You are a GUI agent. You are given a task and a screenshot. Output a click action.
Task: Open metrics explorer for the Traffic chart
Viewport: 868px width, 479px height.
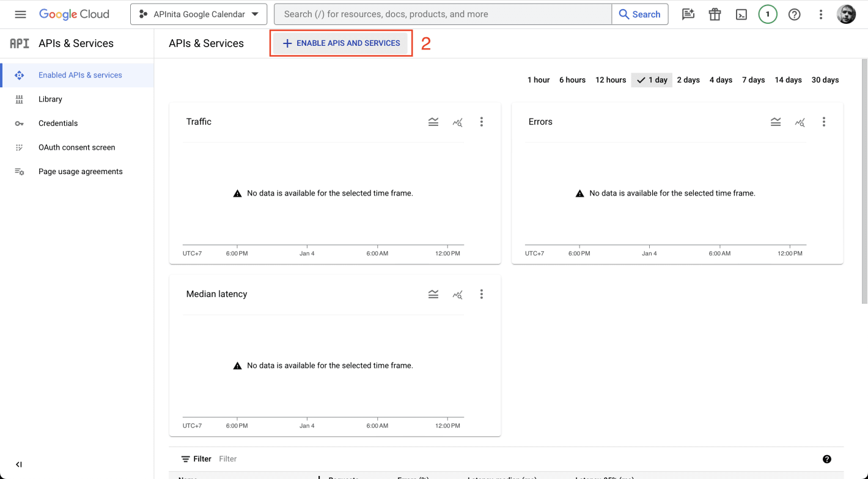(458, 122)
